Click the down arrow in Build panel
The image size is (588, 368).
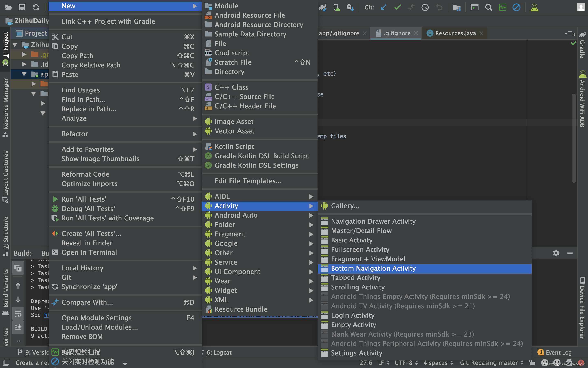(18, 300)
